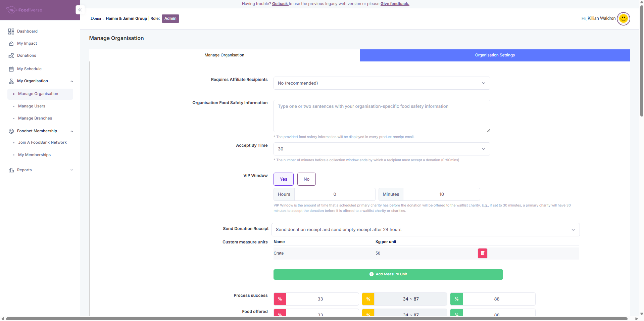Click the Donations hand icon
Viewport: 644px width, 321px height.
pyautogui.click(x=11, y=56)
